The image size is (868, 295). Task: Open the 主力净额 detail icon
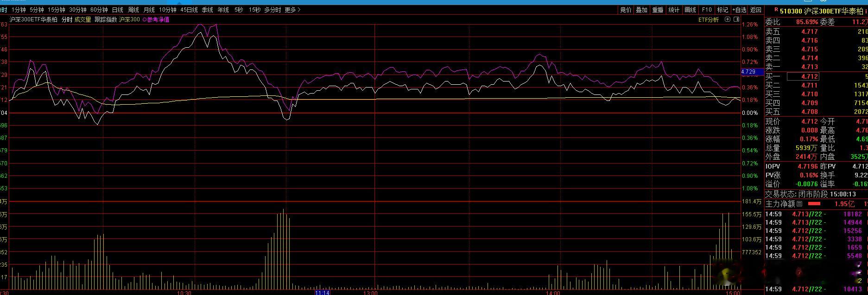(799, 204)
